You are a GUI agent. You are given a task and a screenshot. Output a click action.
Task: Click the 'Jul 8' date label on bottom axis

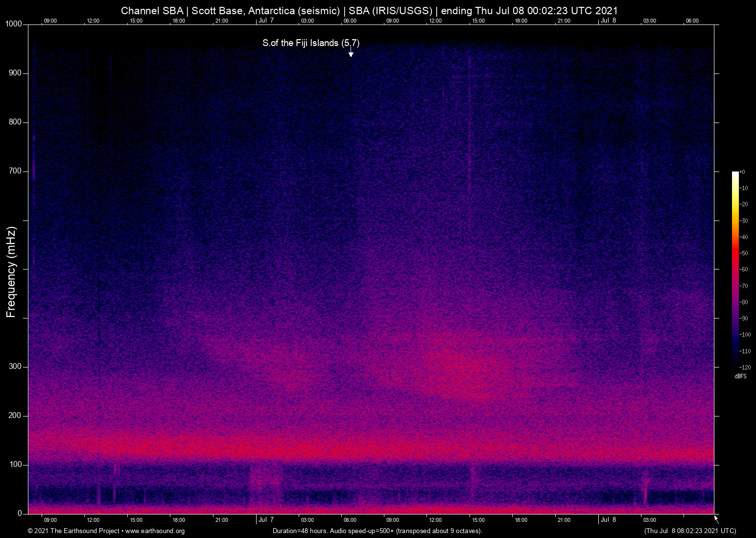tap(608, 520)
